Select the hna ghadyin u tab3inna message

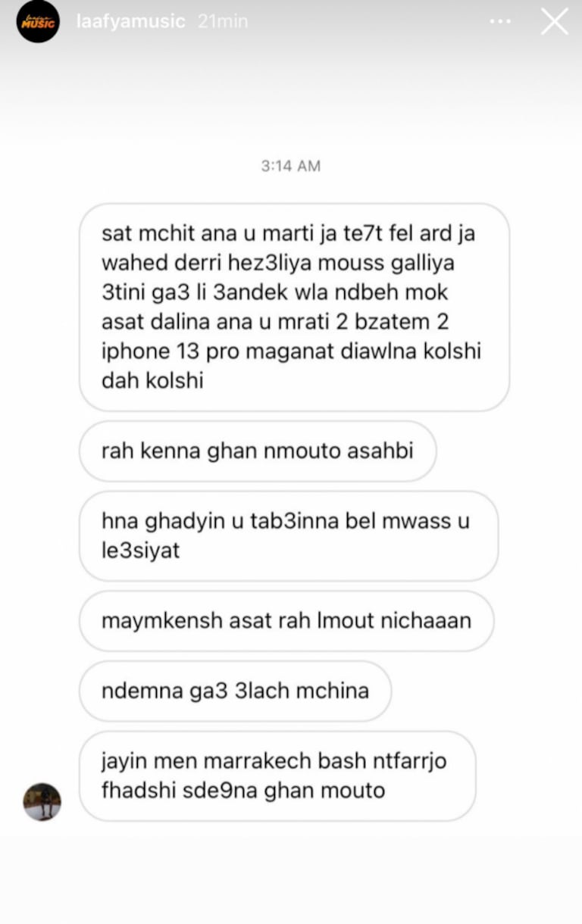click(289, 536)
